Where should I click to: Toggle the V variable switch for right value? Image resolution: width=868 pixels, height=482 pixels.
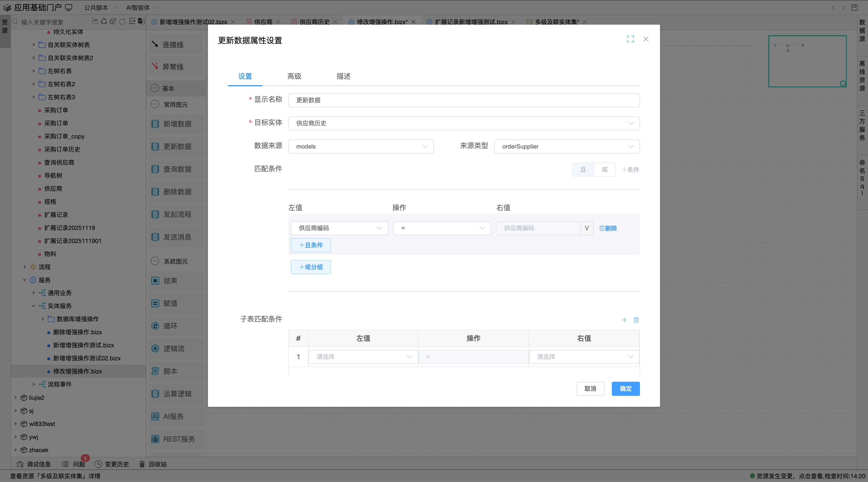click(587, 228)
